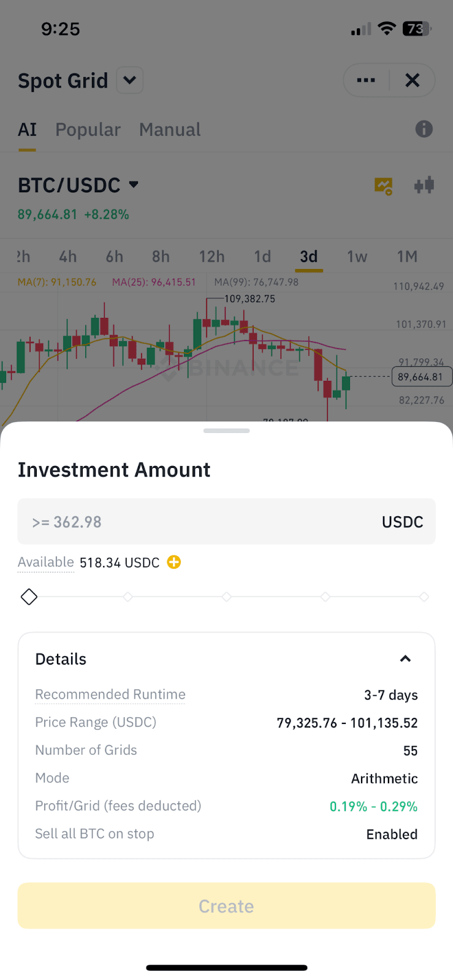The width and height of the screenshot is (453, 980).
Task: Open the candlestick chart settings icon
Action: pyautogui.click(x=424, y=185)
